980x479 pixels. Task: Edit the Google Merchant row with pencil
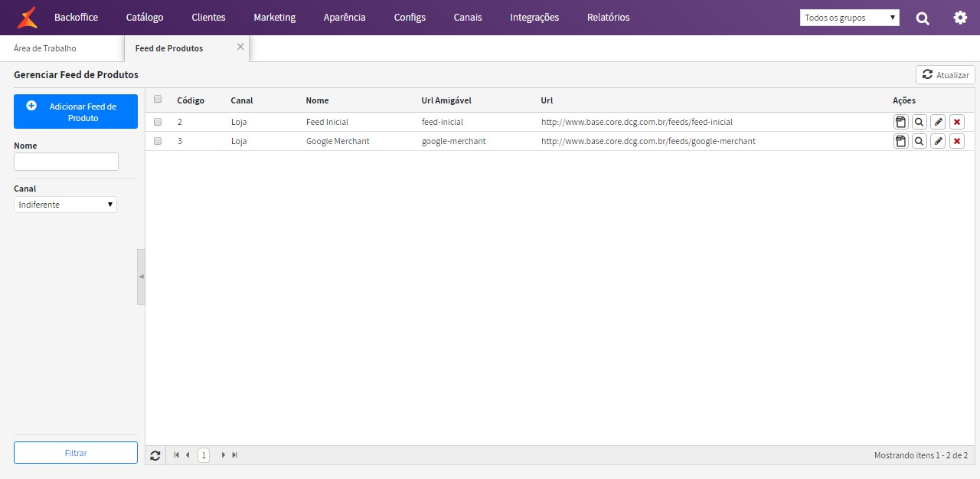(938, 141)
